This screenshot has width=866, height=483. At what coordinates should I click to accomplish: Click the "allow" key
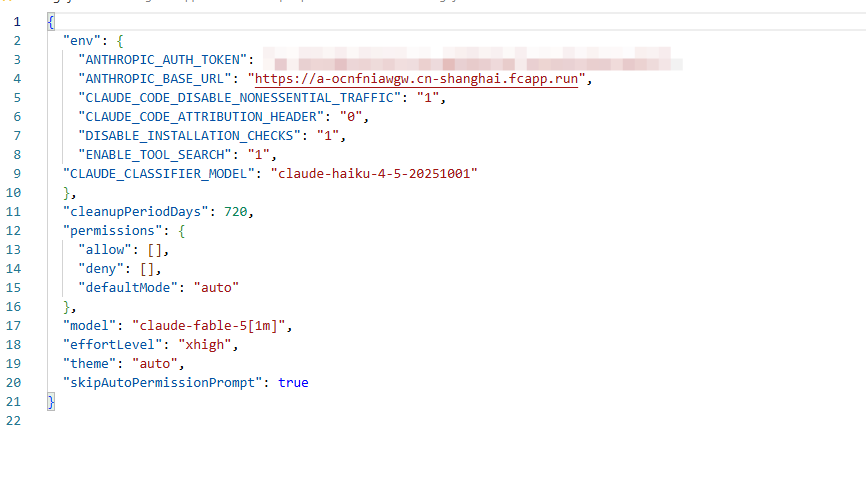[x=105, y=250]
